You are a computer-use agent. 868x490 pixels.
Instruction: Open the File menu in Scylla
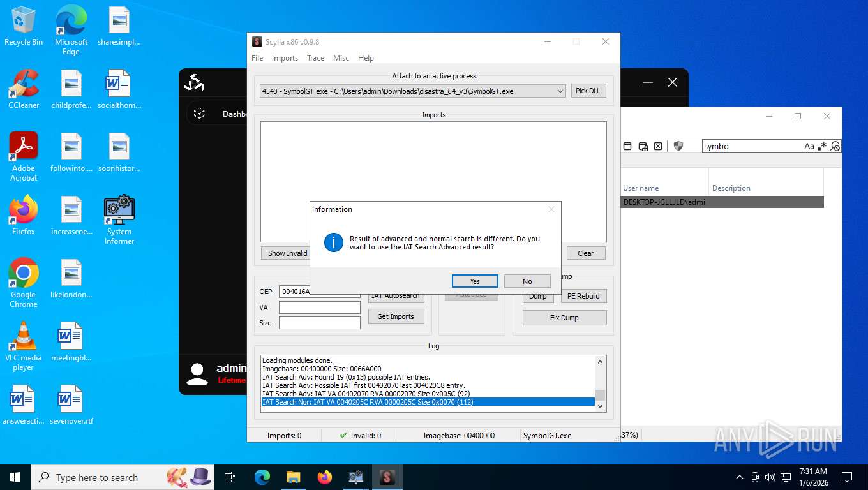pos(257,58)
